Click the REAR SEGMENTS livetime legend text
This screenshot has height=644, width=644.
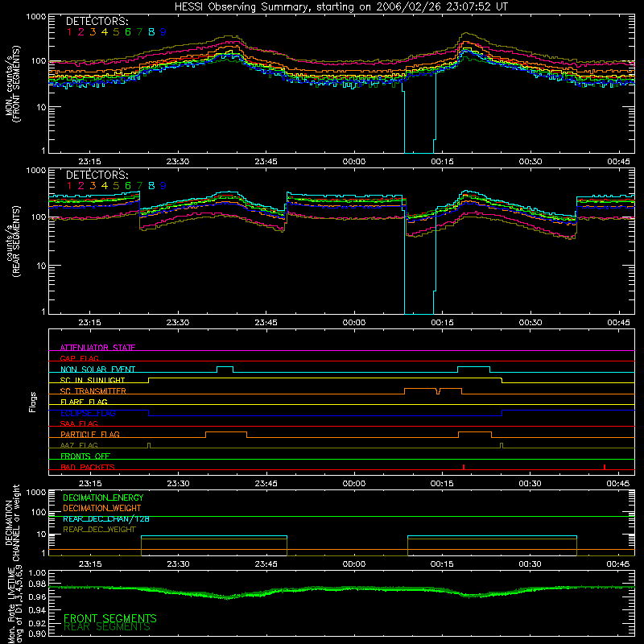[107, 627]
